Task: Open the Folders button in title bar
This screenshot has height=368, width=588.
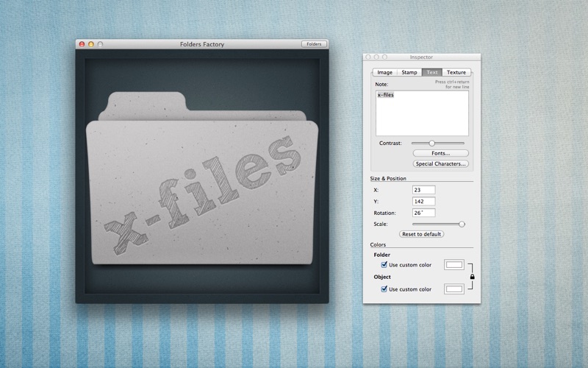Action: (314, 44)
